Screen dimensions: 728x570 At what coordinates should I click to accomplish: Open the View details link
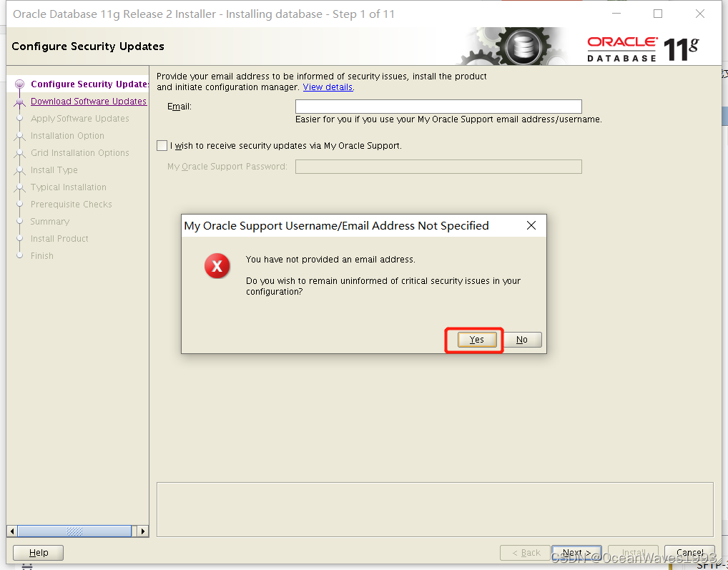(328, 87)
